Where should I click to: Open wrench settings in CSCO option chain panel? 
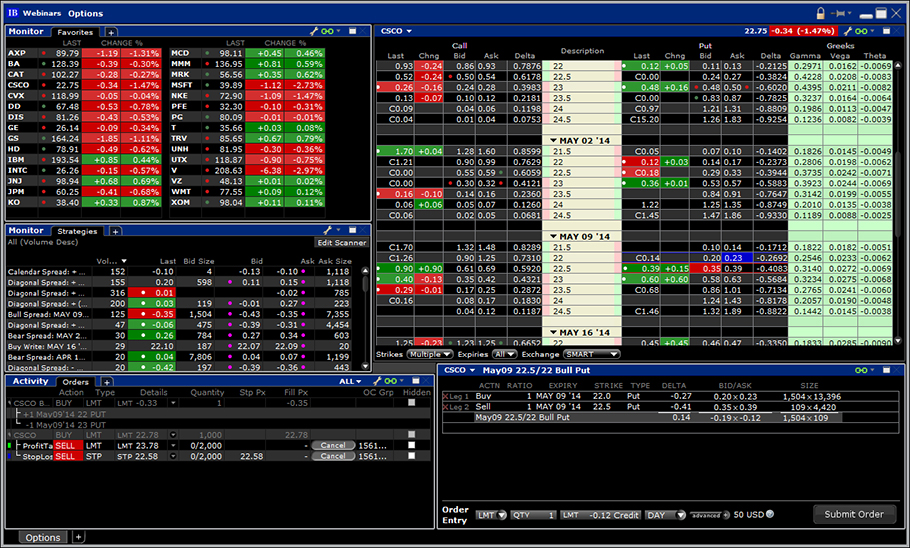tap(848, 31)
